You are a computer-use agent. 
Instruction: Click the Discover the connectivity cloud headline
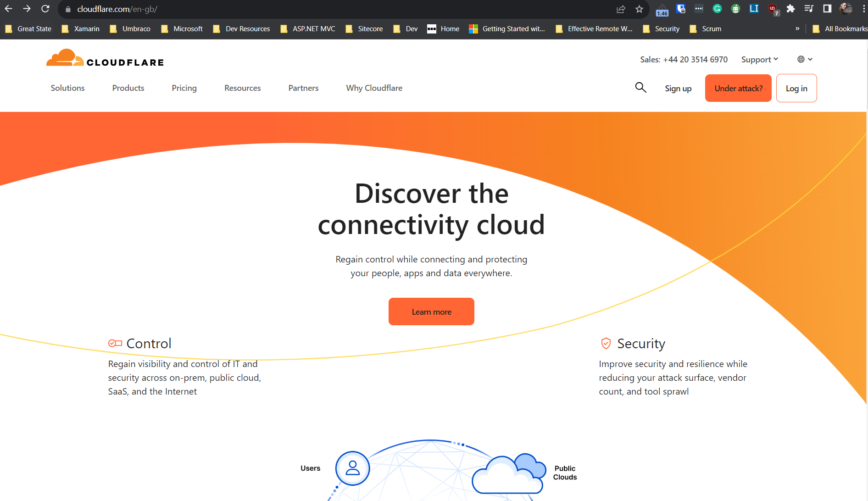click(x=431, y=209)
